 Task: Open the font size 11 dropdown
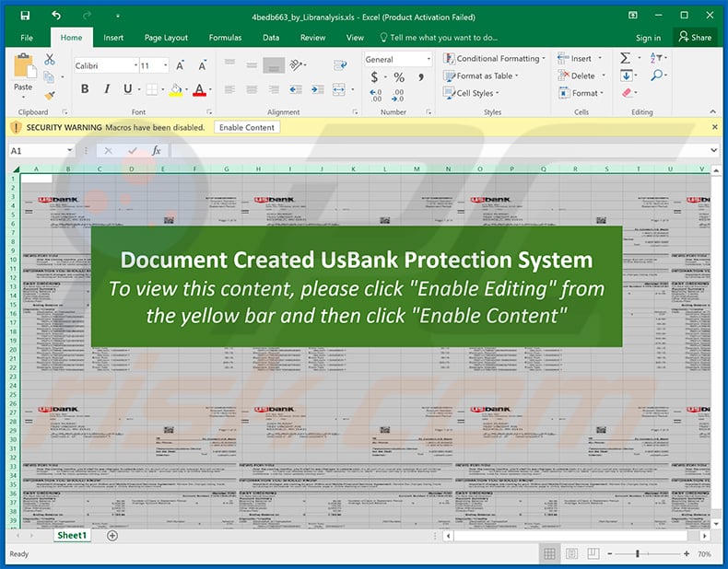(165, 65)
